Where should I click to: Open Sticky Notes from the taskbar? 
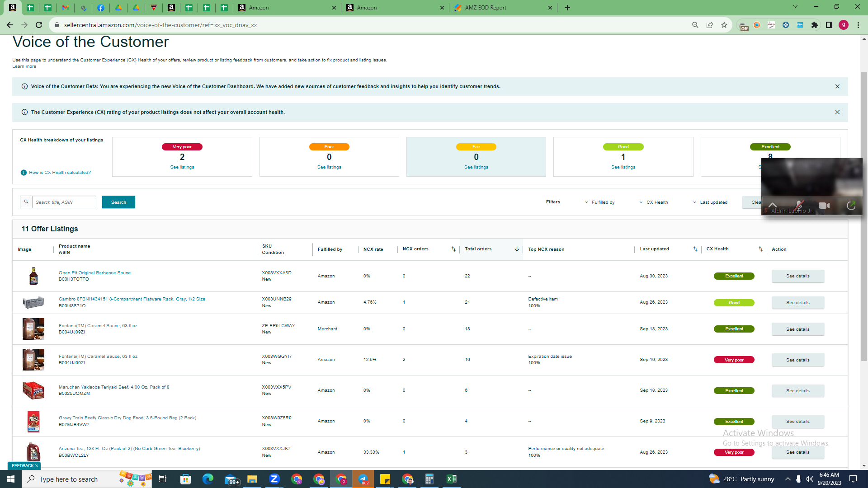(x=385, y=479)
